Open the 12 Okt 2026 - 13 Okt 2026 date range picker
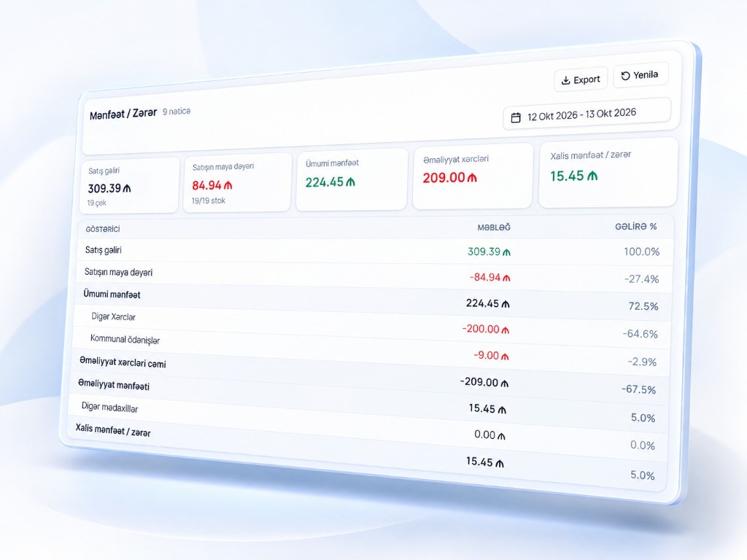The height and width of the screenshot is (560, 747). pyautogui.click(x=587, y=114)
